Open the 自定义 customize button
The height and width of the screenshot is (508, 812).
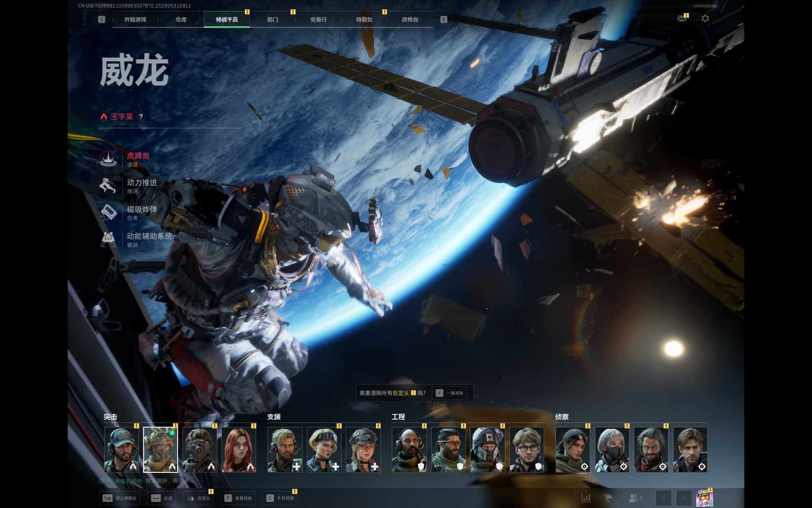[x=198, y=498]
